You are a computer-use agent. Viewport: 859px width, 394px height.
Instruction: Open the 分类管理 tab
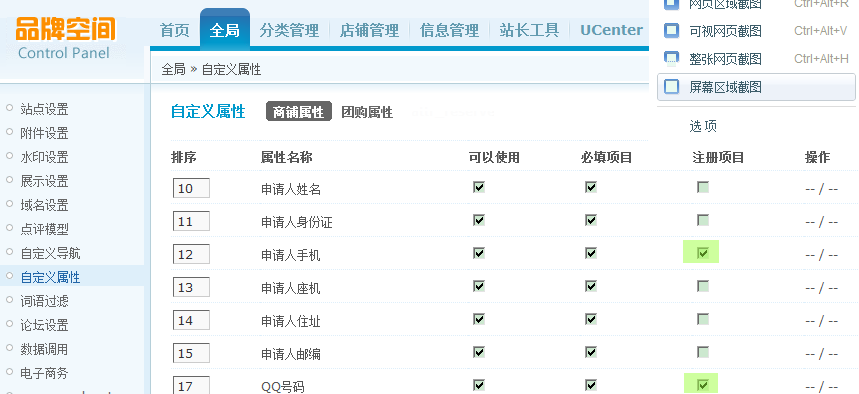[x=289, y=30]
